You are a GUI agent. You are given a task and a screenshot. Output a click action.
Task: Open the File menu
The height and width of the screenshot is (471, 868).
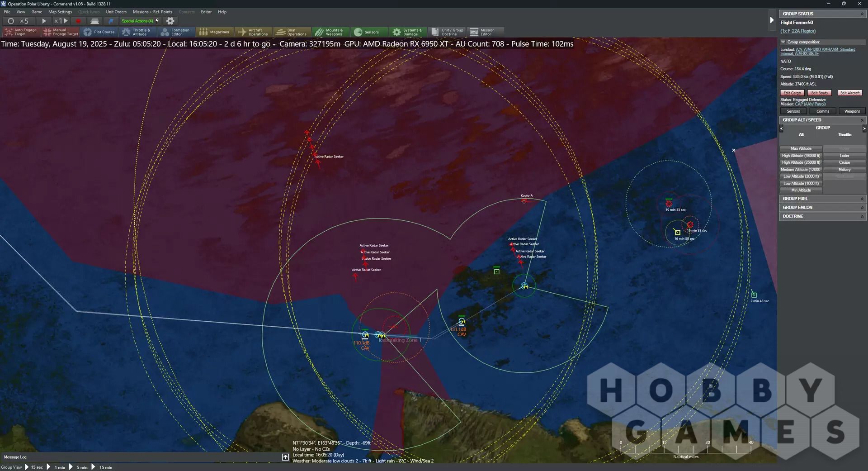point(7,12)
